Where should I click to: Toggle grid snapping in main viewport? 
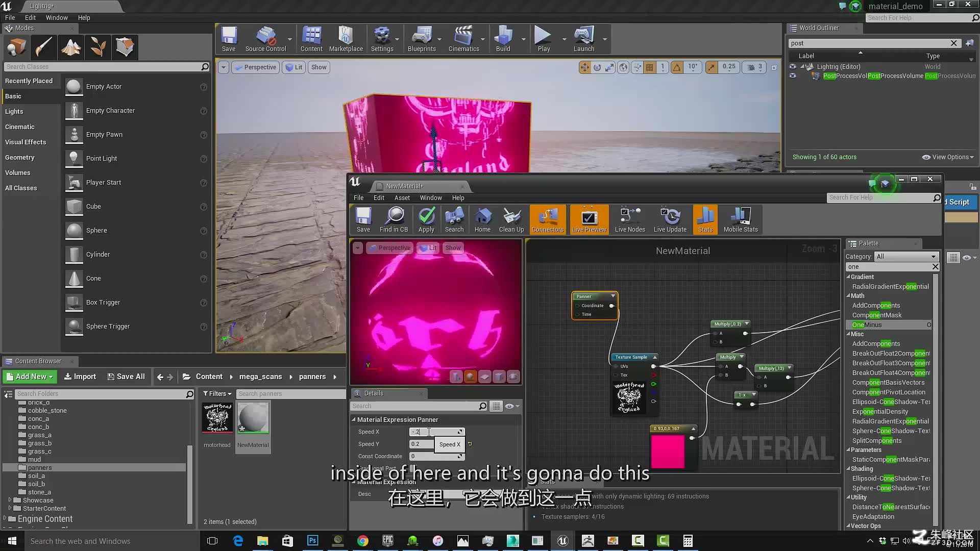[x=649, y=67]
